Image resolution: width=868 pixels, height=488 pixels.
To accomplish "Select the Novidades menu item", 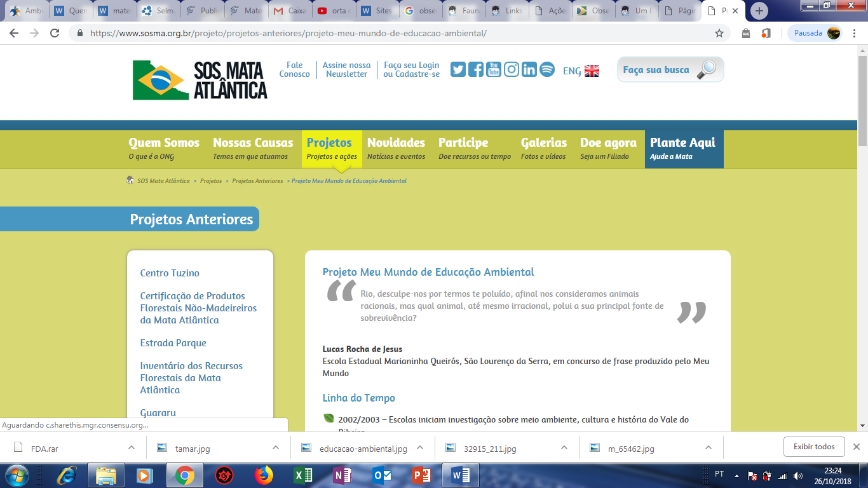I will (x=396, y=149).
